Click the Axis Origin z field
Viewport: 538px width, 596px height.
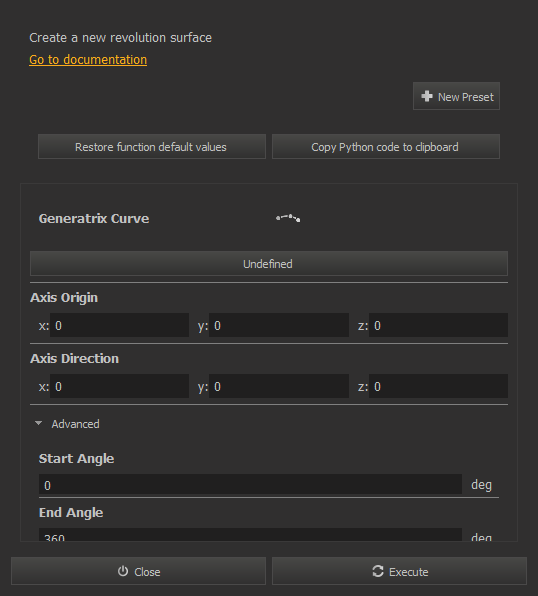438,325
